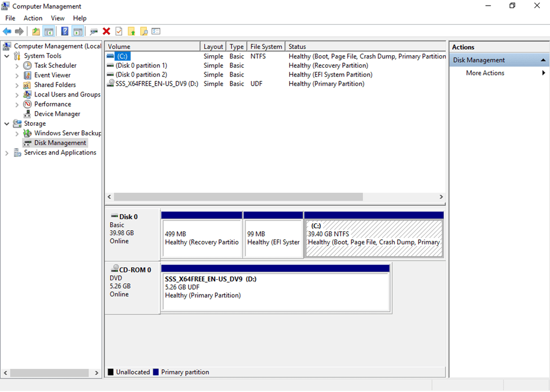The width and height of the screenshot is (550, 392).
Task: Toggle the Show/Hide Action Pane icon
Action: pos(77,32)
